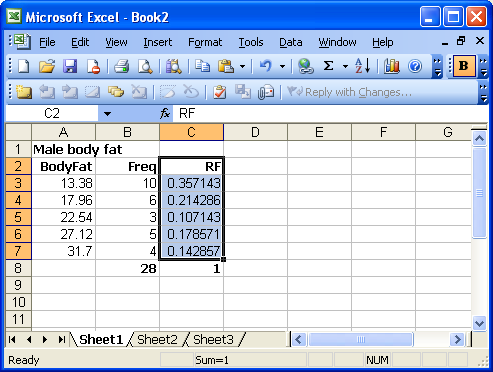This screenshot has width=493, height=372.
Task: Open Print Preview with the magnifier icon
Action: (x=145, y=66)
